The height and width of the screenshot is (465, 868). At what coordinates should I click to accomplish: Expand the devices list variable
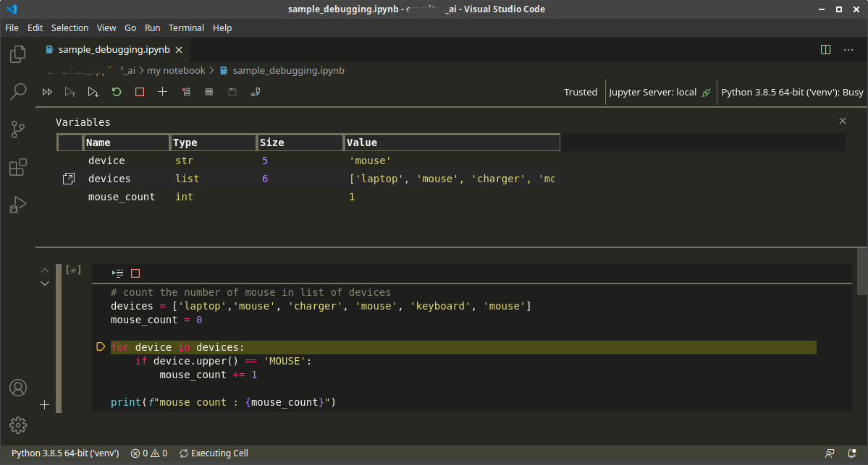(x=69, y=178)
